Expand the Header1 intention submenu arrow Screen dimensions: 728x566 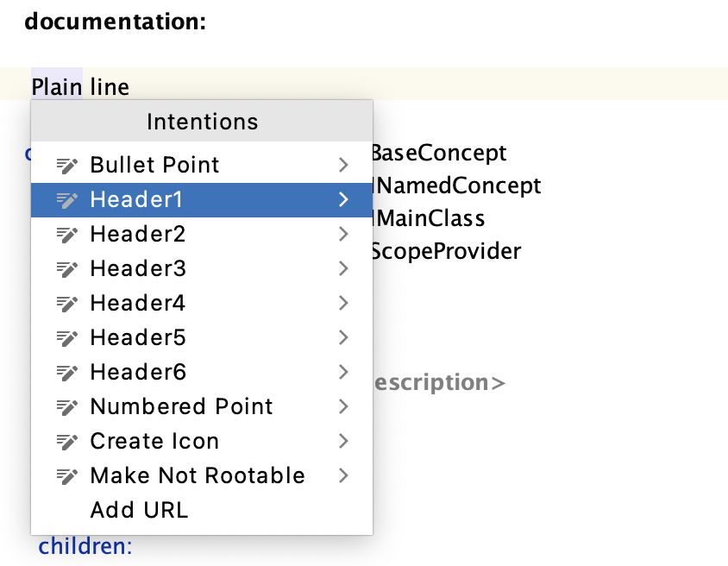(343, 199)
